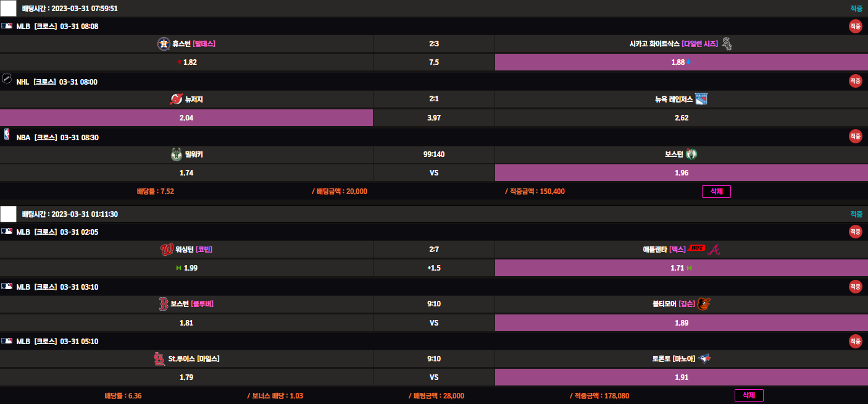Delete the 28,000 bet slip with 삭제
868x404 pixels.
749,395
